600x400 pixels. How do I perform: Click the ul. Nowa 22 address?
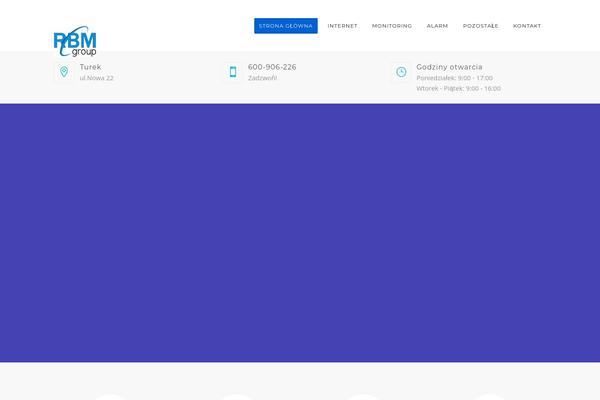(x=96, y=78)
